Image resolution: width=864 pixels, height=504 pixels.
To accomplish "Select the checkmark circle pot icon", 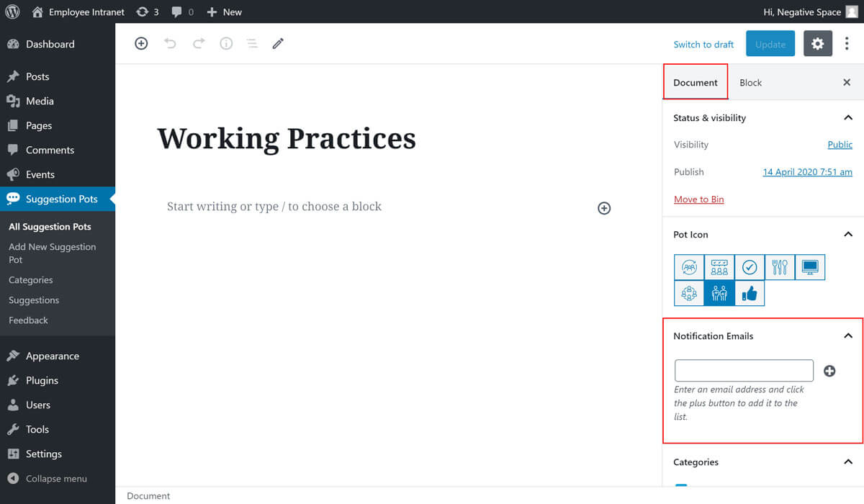I will [x=750, y=267].
